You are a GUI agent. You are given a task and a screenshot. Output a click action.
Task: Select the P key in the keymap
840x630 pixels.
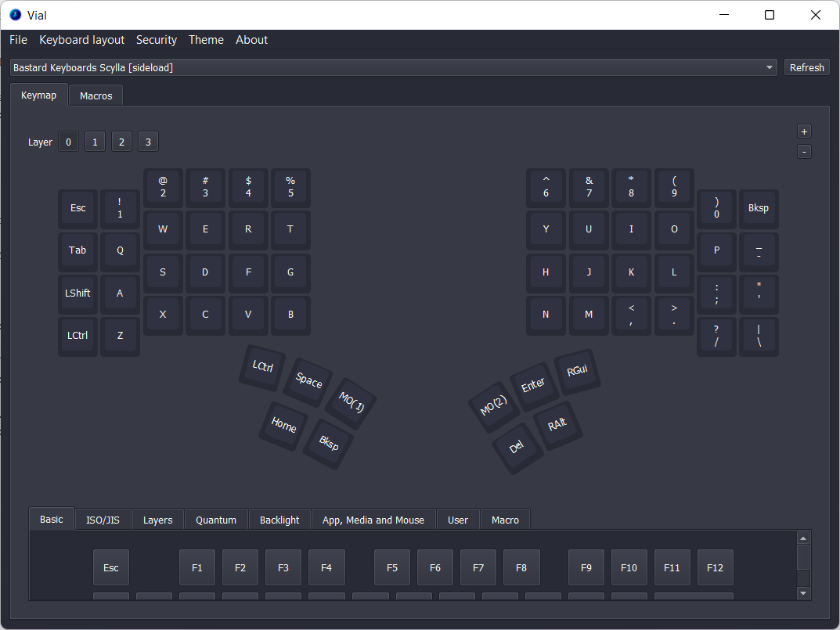716,250
